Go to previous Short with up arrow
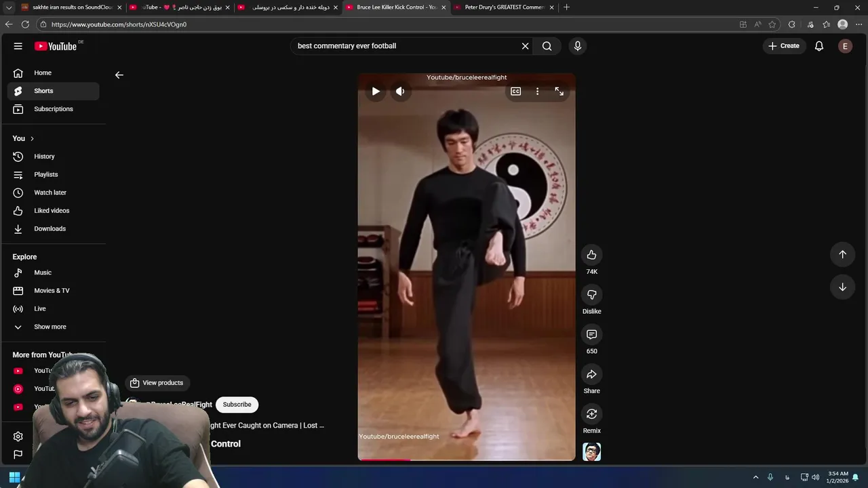 [843, 254]
